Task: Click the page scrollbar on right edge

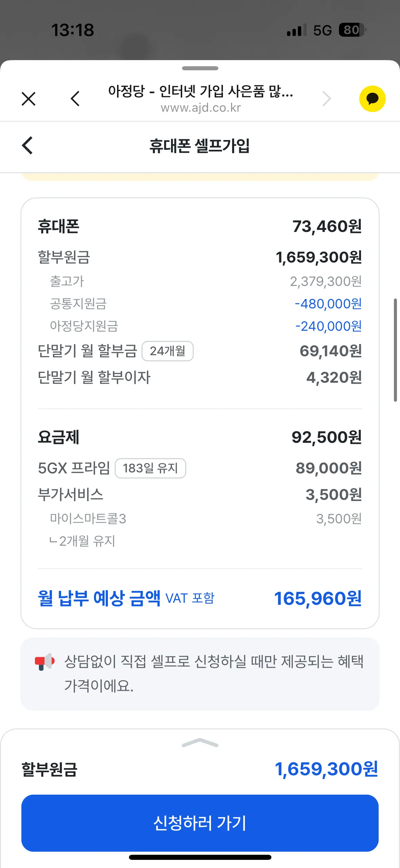Action: [395, 350]
